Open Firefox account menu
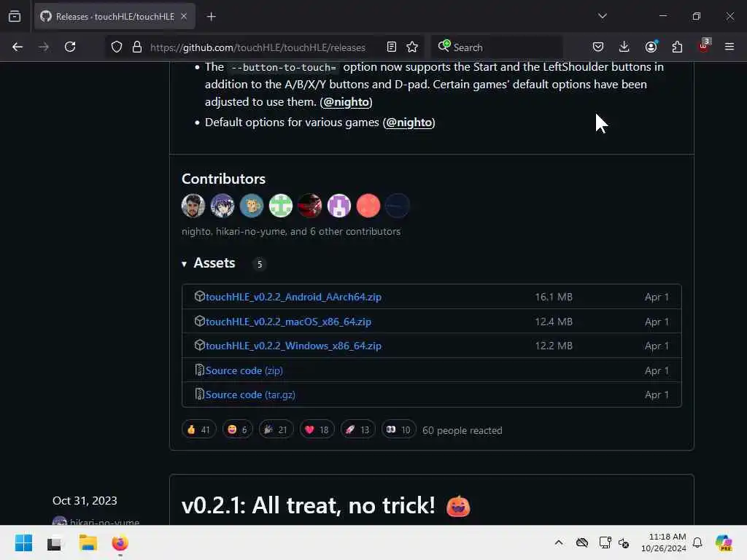Screen dimensions: 747x560 [x=651, y=47]
